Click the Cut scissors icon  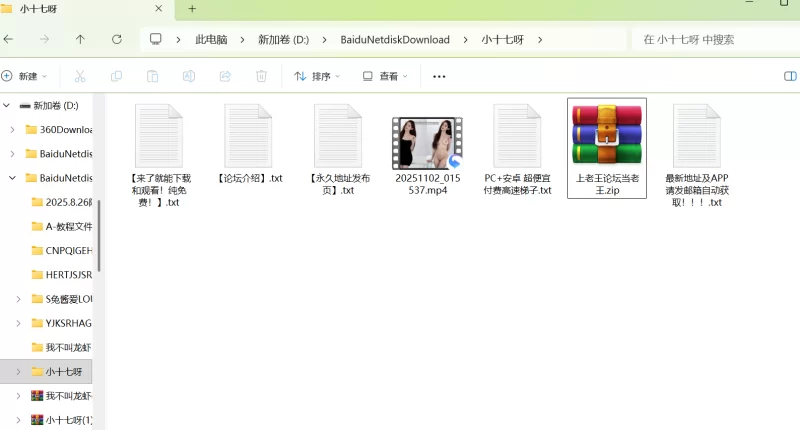(80, 76)
